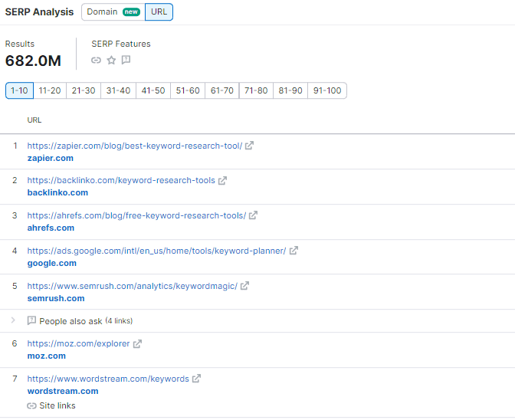Open the zapier.com best-keyword-research-tool URL

(x=135, y=146)
